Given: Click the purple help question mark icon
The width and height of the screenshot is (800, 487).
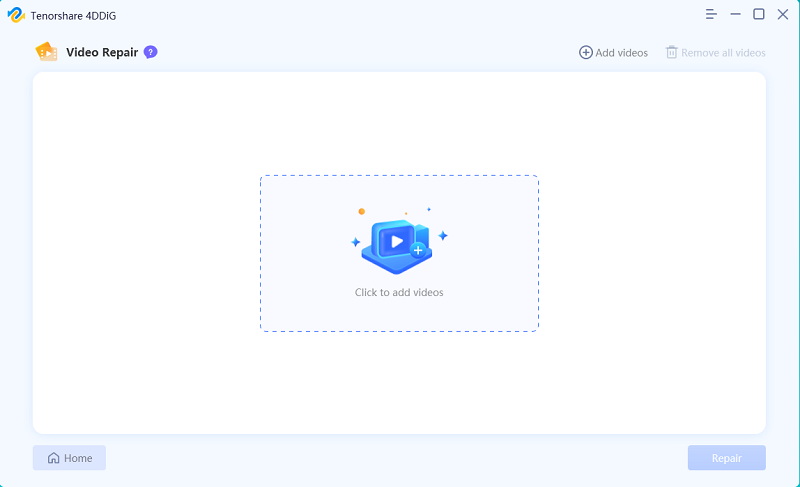Looking at the screenshot, I should tap(151, 52).
